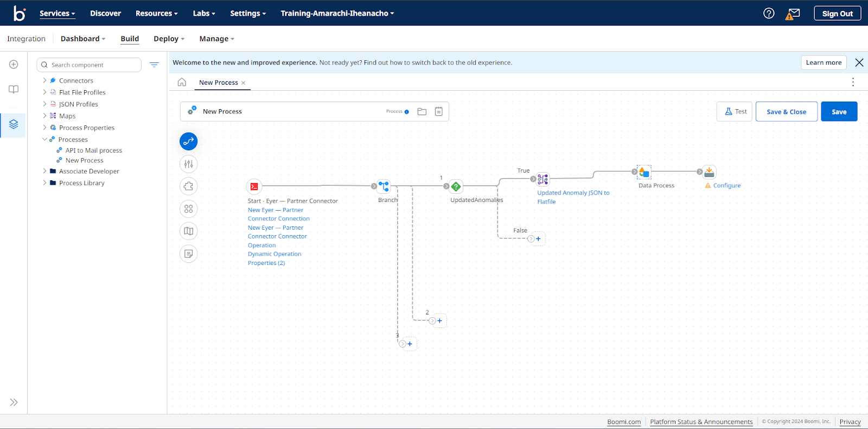Expand sidebar with double-arrow icon
Image resolution: width=868 pixels, height=429 pixels.
coord(14,402)
